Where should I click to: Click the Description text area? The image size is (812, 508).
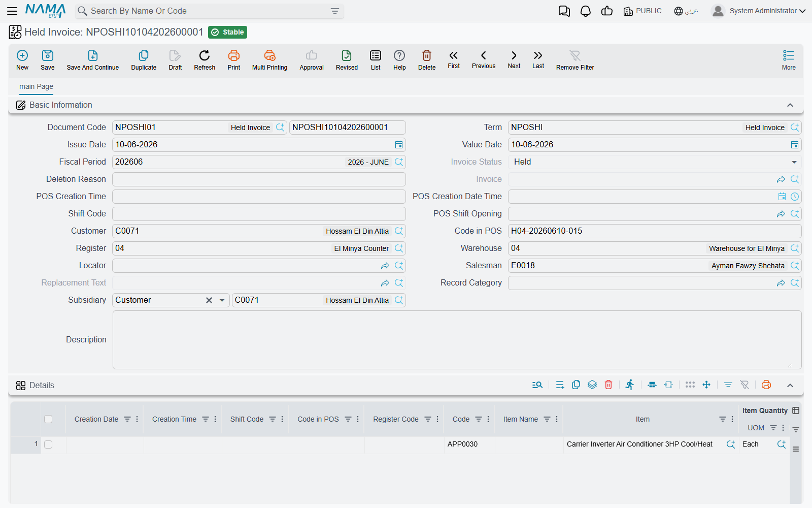457,340
